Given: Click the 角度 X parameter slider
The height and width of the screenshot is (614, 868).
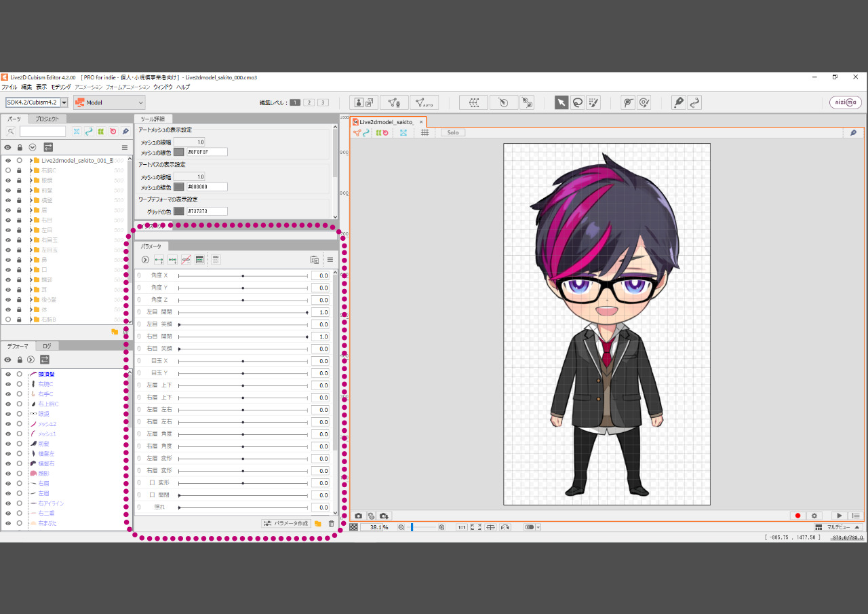Looking at the screenshot, I should pos(243,276).
